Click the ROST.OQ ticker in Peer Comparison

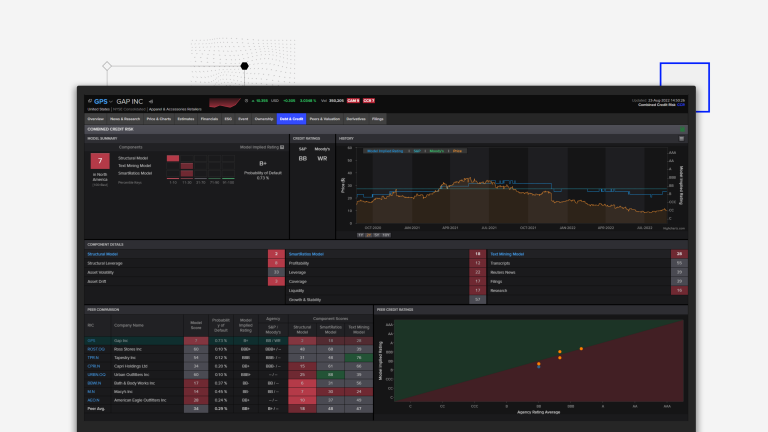pyautogui.click(x=94, y=349)
